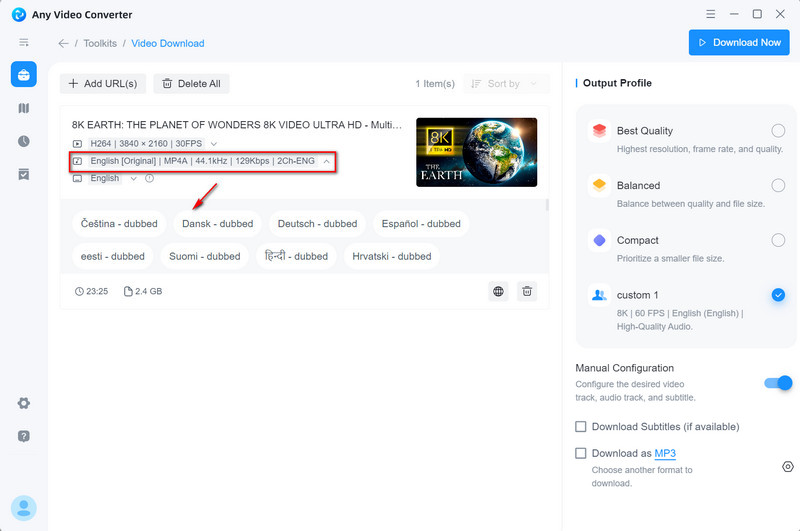
Task: Open the completed tasks sidebar icon
Action: coord(23,174)
